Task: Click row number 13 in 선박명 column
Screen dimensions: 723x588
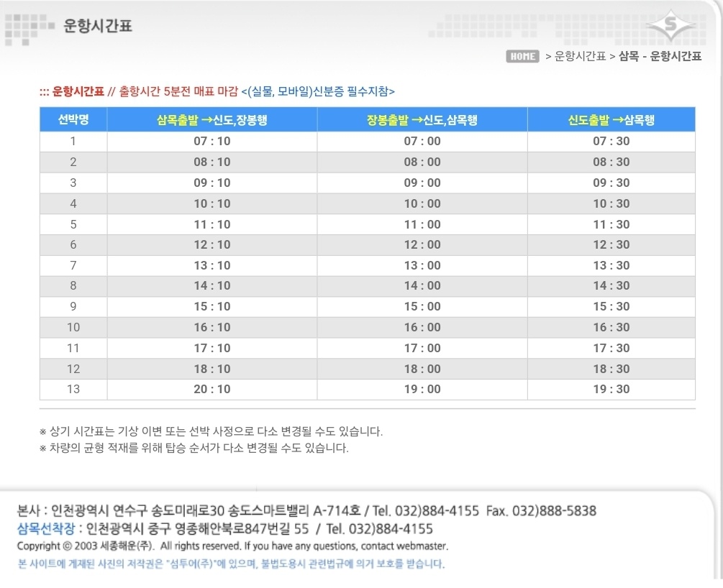Action: tap(73, 390)
